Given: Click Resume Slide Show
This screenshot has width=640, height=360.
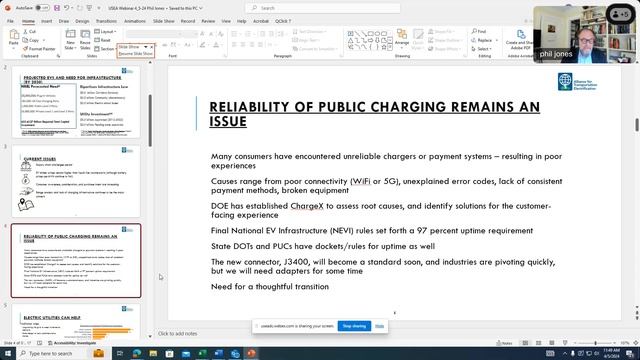Looking at the screenshot, I should click(x=136, y=53).
